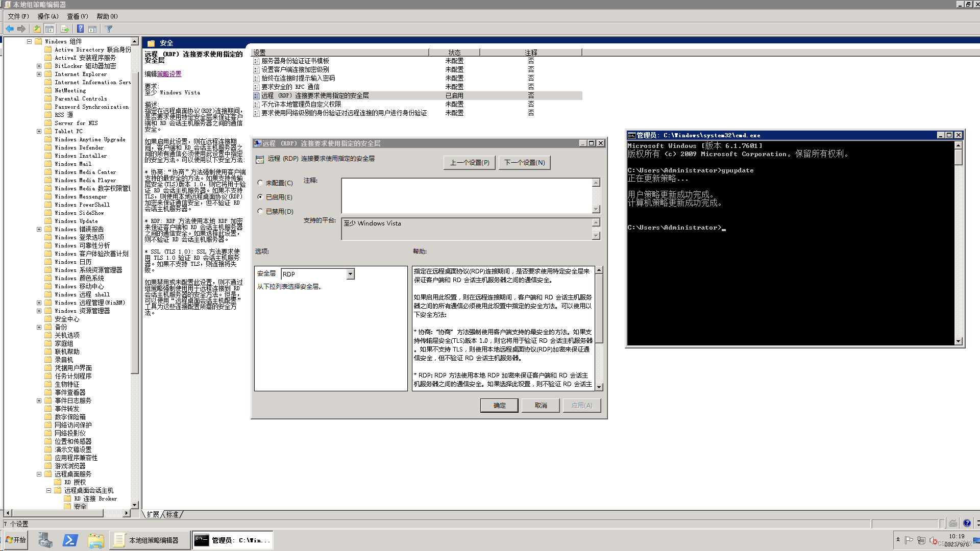This screenshot has height=551, width=980.
Task: Select the 已启用(E) radio button
Action: [x=260, y=197]
